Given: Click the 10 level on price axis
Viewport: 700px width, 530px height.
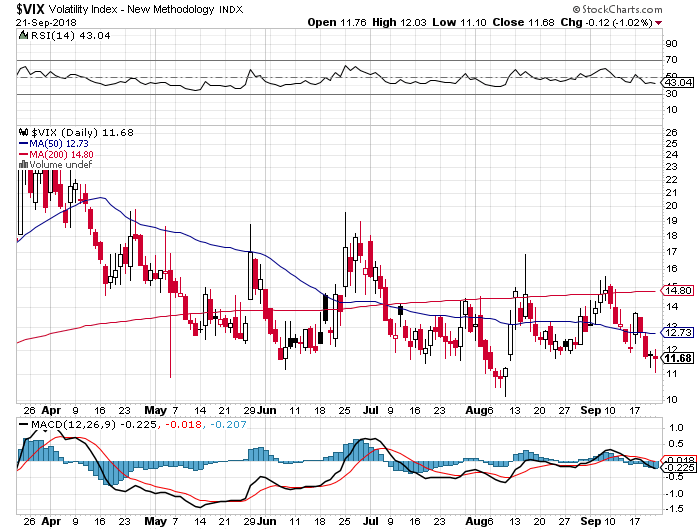Looking at the screenshot, I should (671, 399).
